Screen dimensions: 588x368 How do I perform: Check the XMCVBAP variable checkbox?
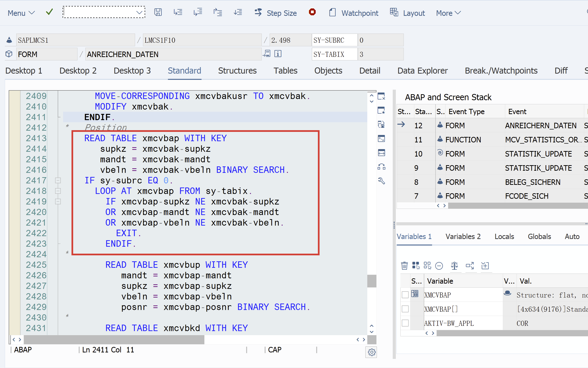[x=405, y=295]
